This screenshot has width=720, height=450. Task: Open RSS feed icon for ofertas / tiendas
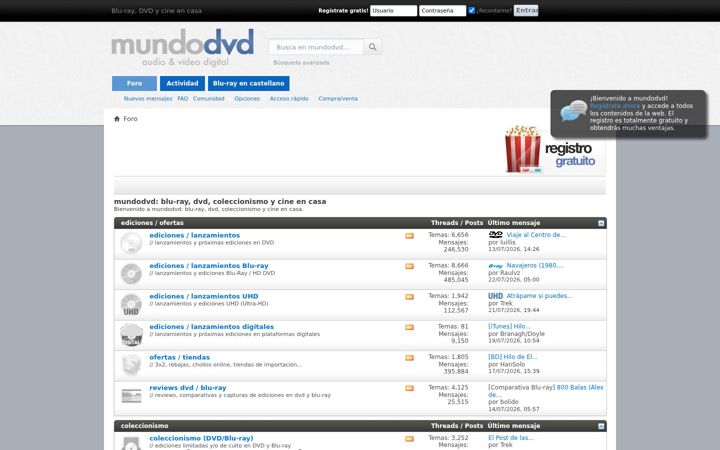[x=409, y=358]
